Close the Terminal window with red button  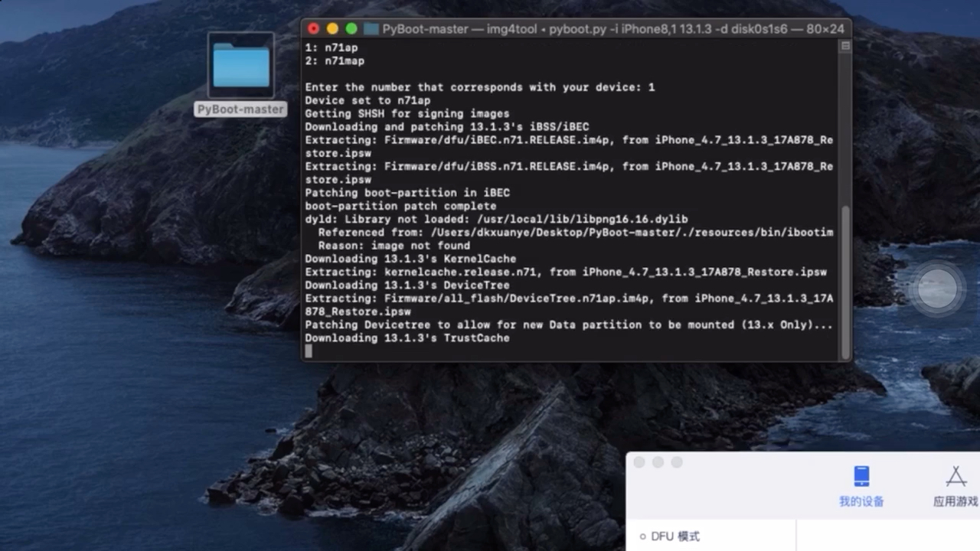click(313, 29)
